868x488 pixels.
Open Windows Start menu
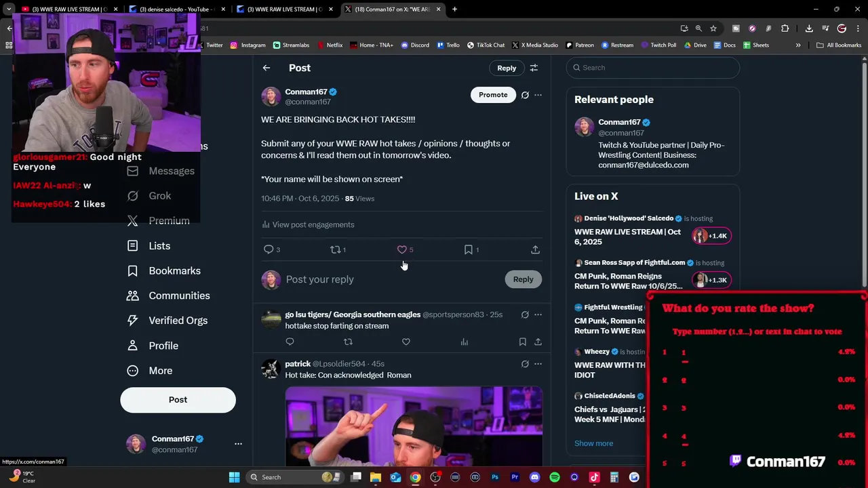(234, 477)
